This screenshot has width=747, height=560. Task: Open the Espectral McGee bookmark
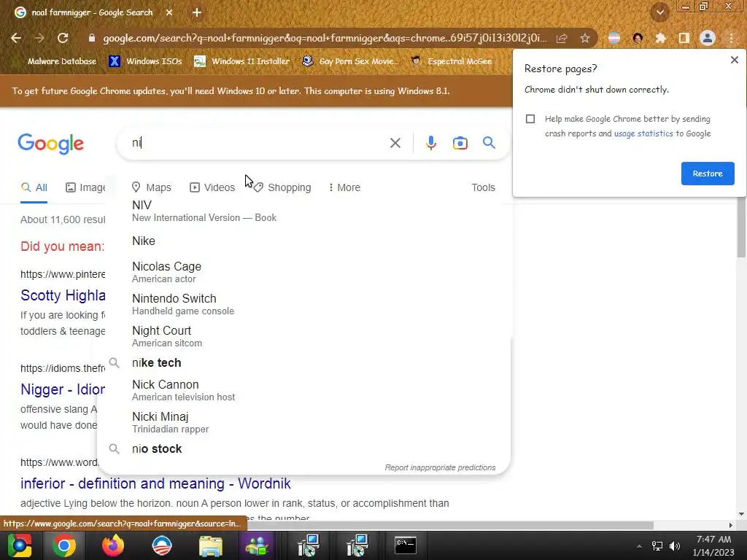pos(452,61)
